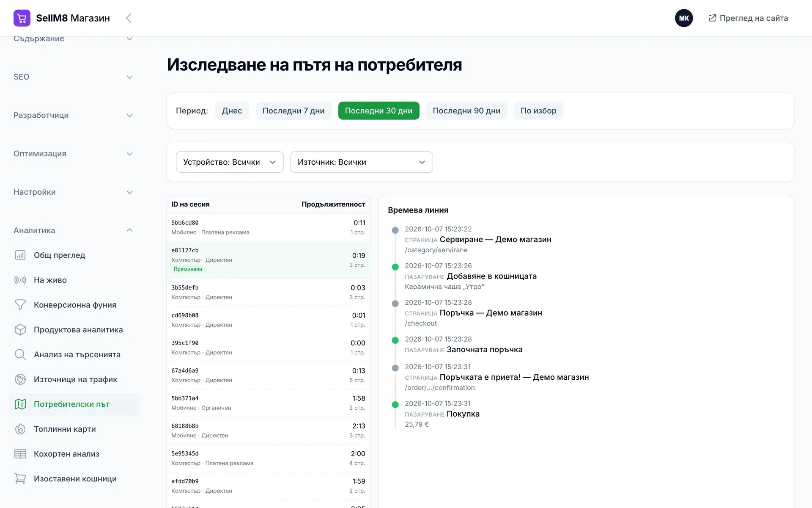Select the Последни 30 дни period

click(x=379, y=111)
